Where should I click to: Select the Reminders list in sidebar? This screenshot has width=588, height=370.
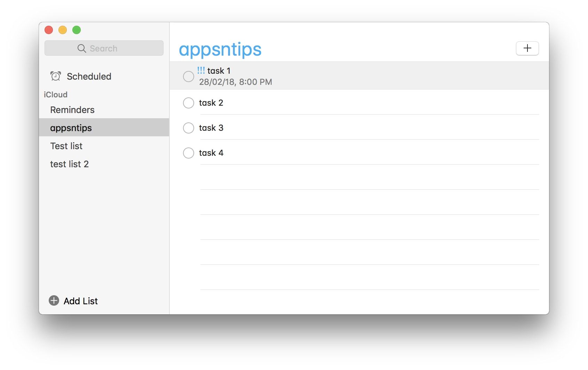click(x=72, y=110)
